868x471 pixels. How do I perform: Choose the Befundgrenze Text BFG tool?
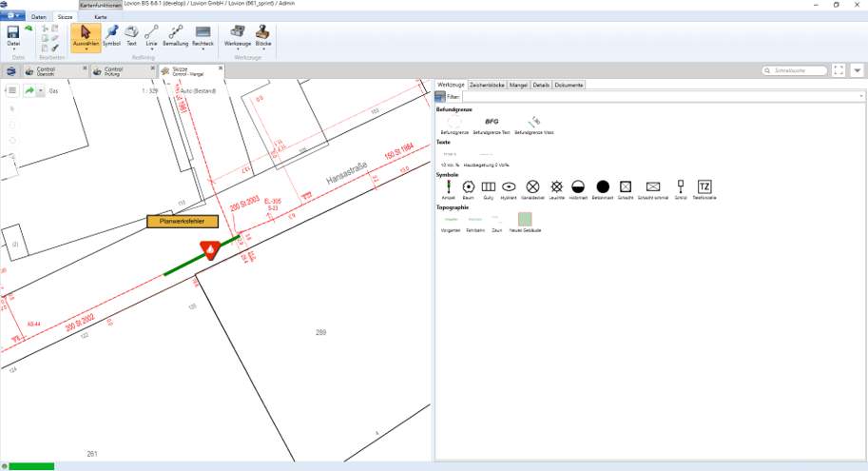pyautogui.click(x=492, y=123)
